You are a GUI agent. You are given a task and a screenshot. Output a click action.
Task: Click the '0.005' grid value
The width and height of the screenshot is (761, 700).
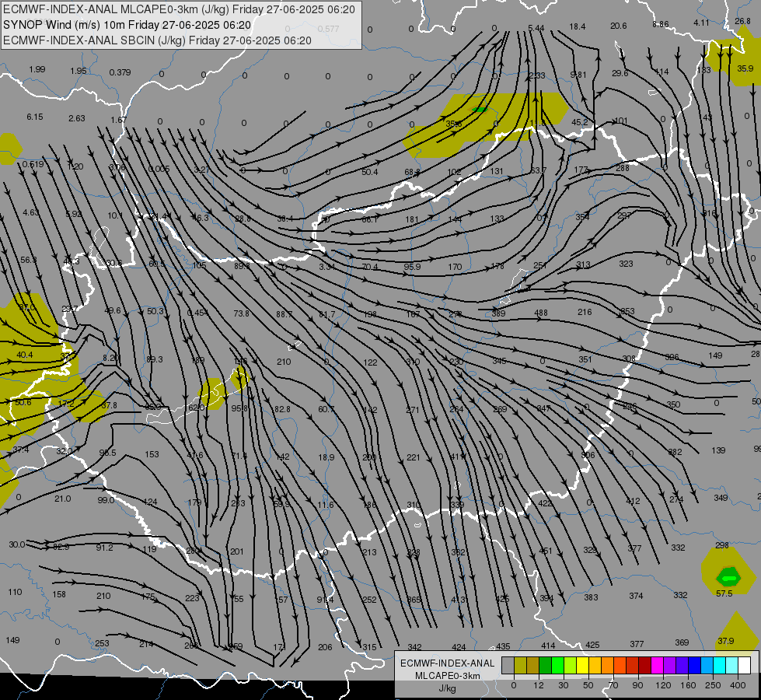pyautogui.click(x=159, y=169)
